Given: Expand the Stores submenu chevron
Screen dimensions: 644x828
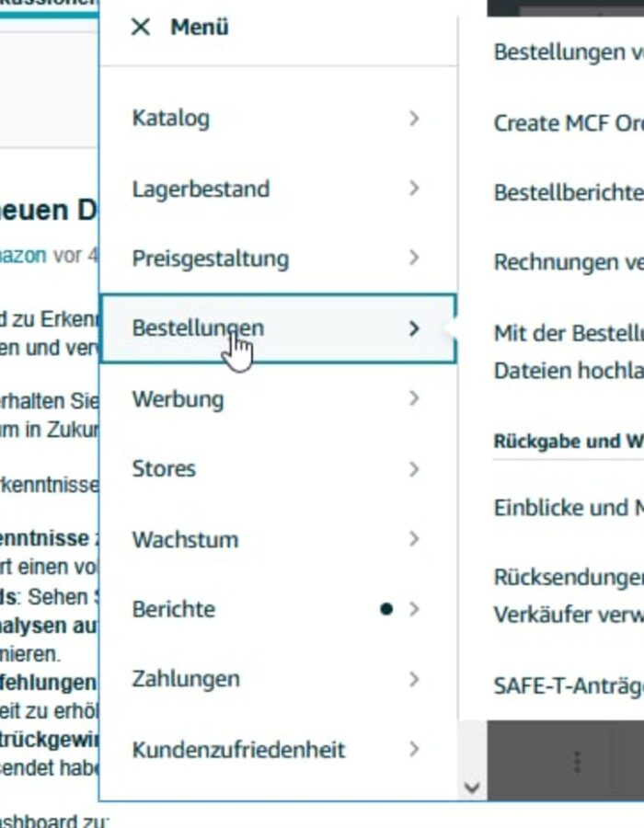Looking at the screenshot, I should [414, 469].
